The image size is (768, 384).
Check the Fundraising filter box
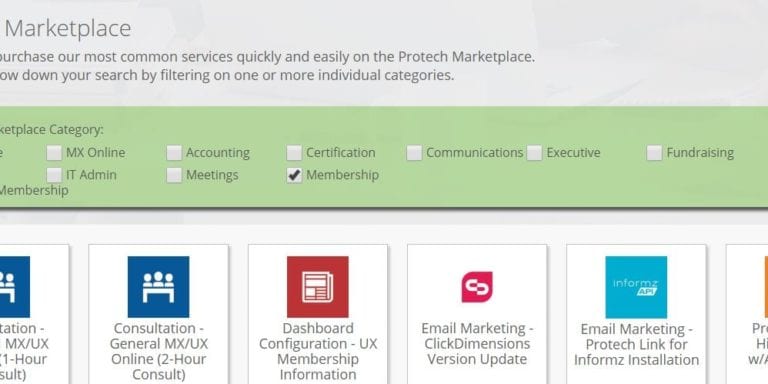tap(654, 153)
